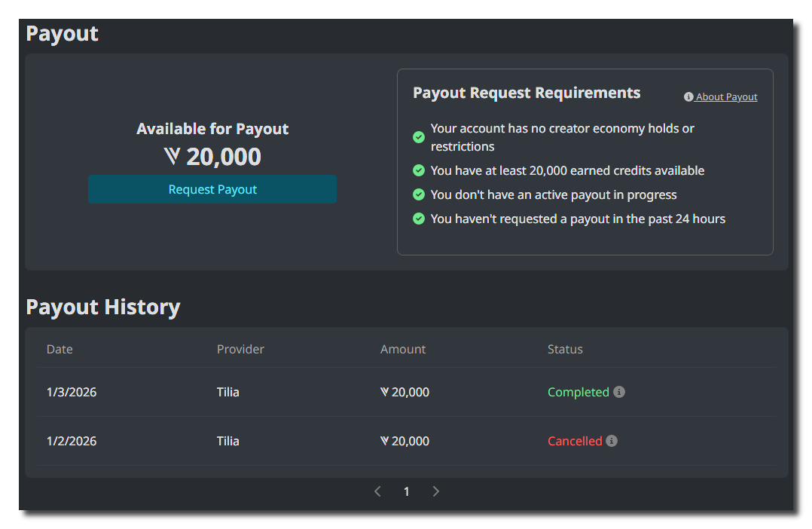Click the Date column header
The height and width of the screenshot is (529, 812).
coord(60,349)
